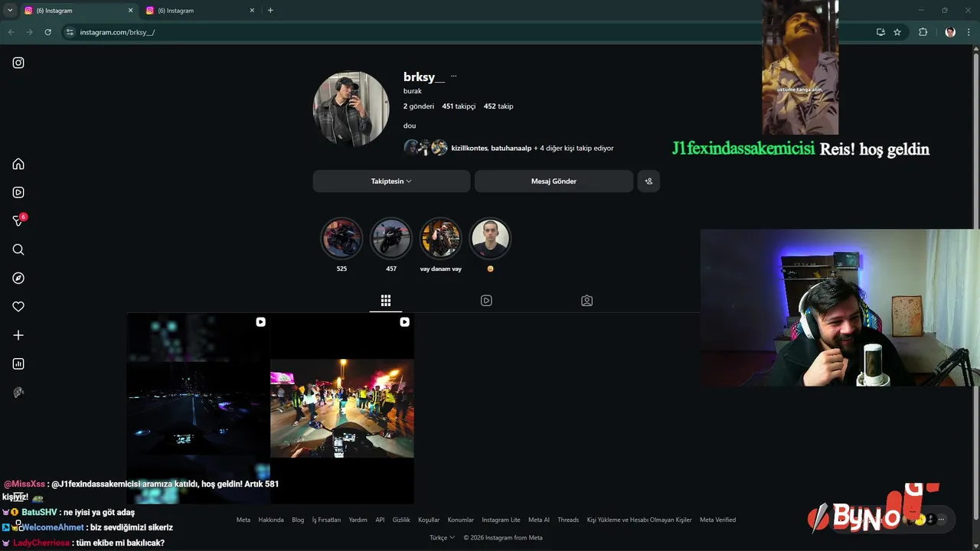Open the Chrome profile avatar
Image resolution: width=980 pixels, height=551 pixels.
tap(950, 32)
